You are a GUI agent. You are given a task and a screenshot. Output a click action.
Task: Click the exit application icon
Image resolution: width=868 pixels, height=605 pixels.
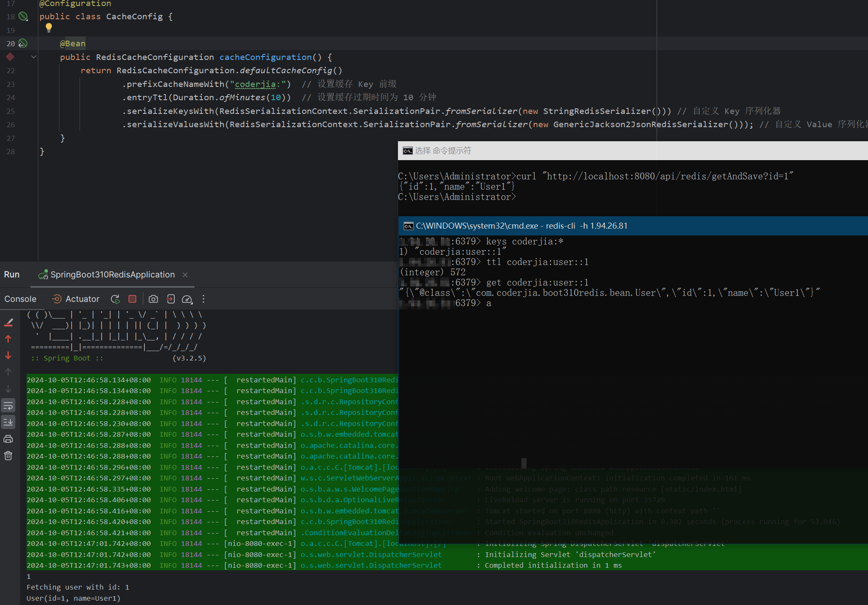point(171,299)
